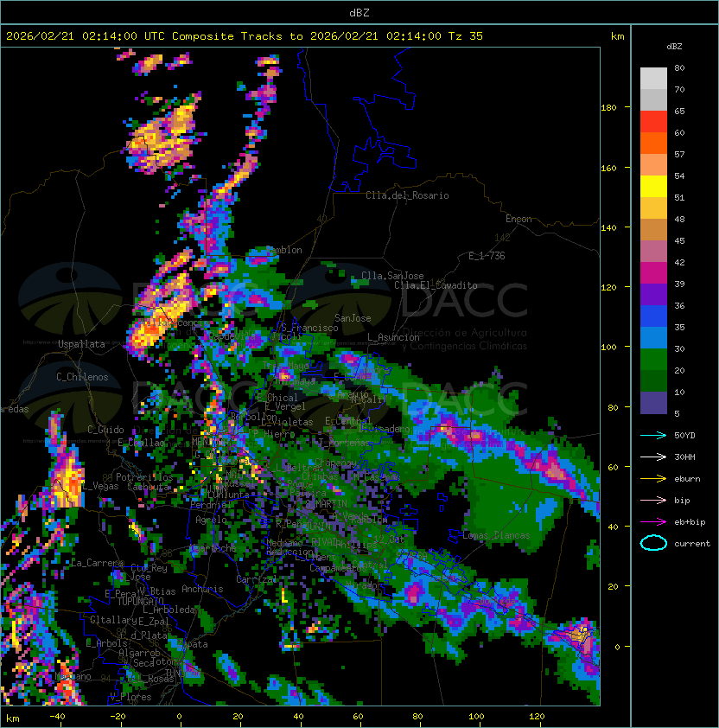
Task: Click the 'current' legend label
Action: (x=692, y=544)
